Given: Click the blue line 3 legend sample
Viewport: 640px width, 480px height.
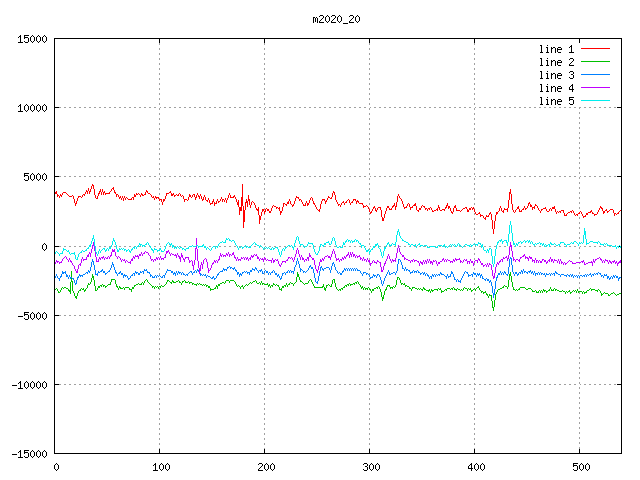Looking at the screenshot, I should (x=596, y=75).
